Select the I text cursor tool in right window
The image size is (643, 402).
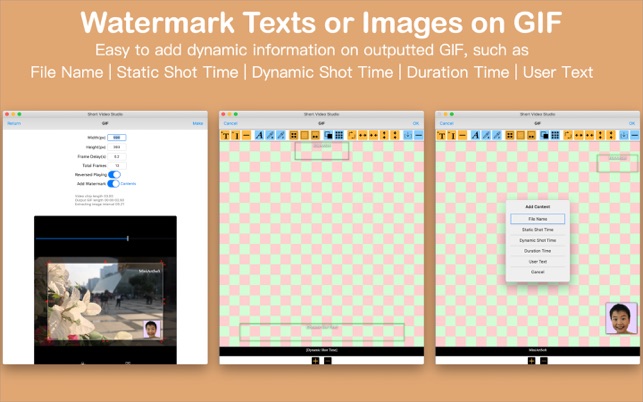pos(452,135)
